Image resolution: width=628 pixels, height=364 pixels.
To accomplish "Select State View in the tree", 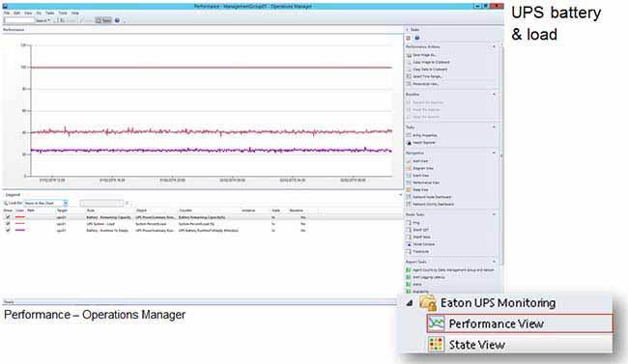I will pos(467,345).
